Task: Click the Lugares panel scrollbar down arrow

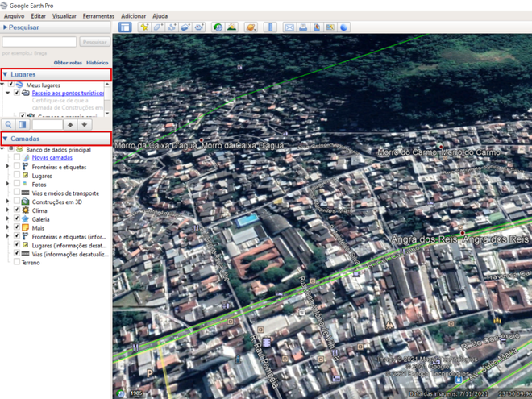Action: (107, 114)
